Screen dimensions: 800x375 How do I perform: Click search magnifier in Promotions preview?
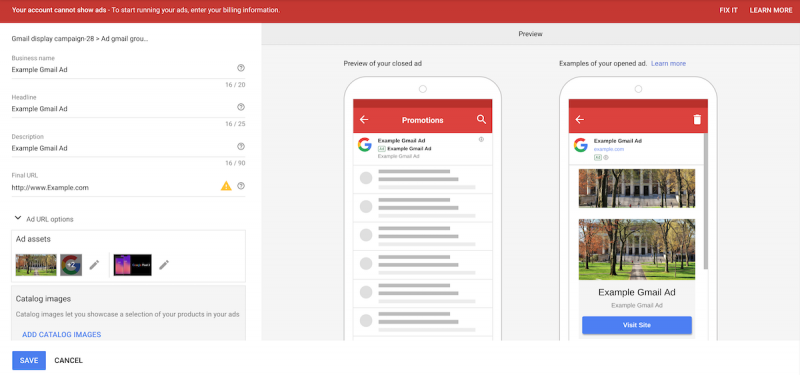click(x=481, y=119)
